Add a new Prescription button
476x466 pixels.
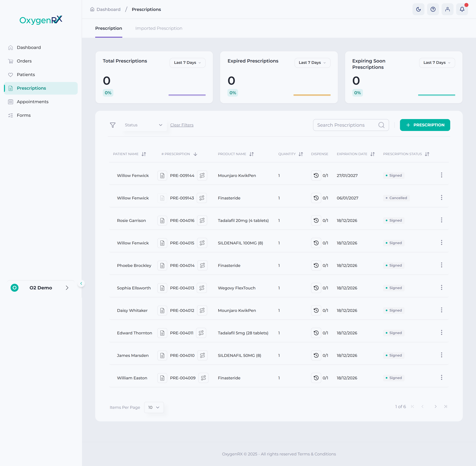tap(425, 125)
